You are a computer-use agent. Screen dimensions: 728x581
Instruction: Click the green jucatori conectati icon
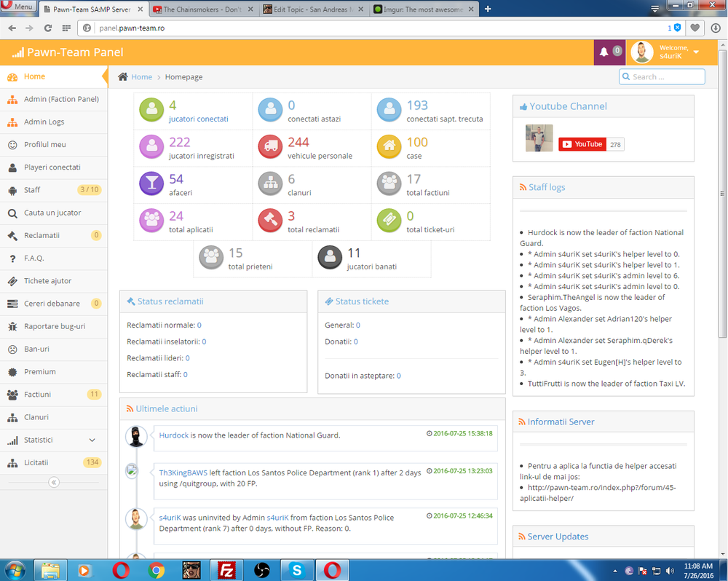click(x=152, y=110)
